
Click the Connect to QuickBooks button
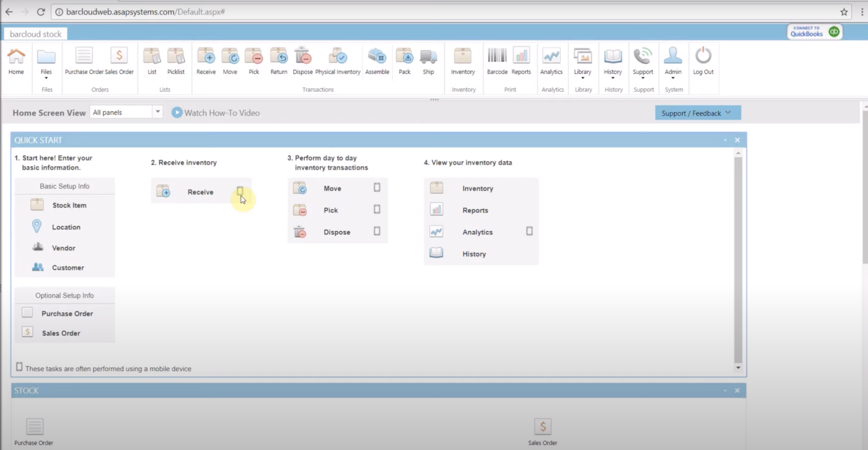[813, 31]
